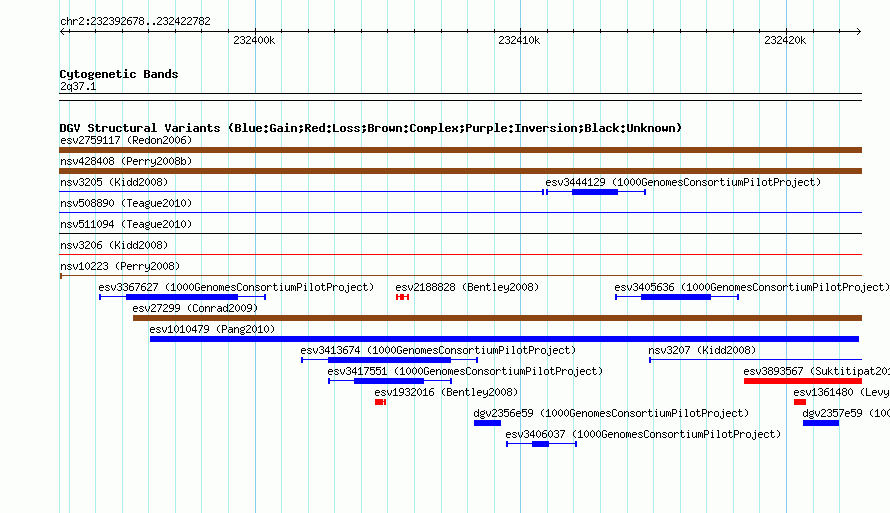Click the dgv2356e59 variant label
The width and height of the screenshot is (890, 513).
(x=611, y=413)
